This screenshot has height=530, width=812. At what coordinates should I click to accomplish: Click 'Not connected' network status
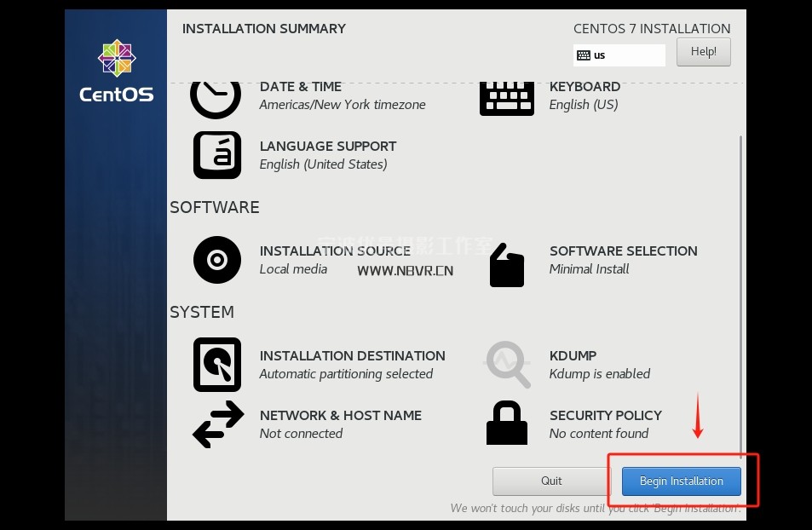[x=301, y=433]
